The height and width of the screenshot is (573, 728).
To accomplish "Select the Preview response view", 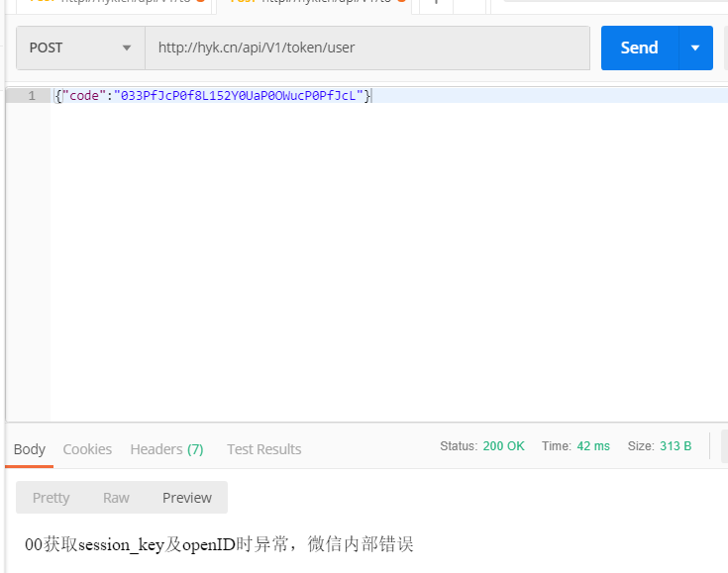I will click(187, 498).
